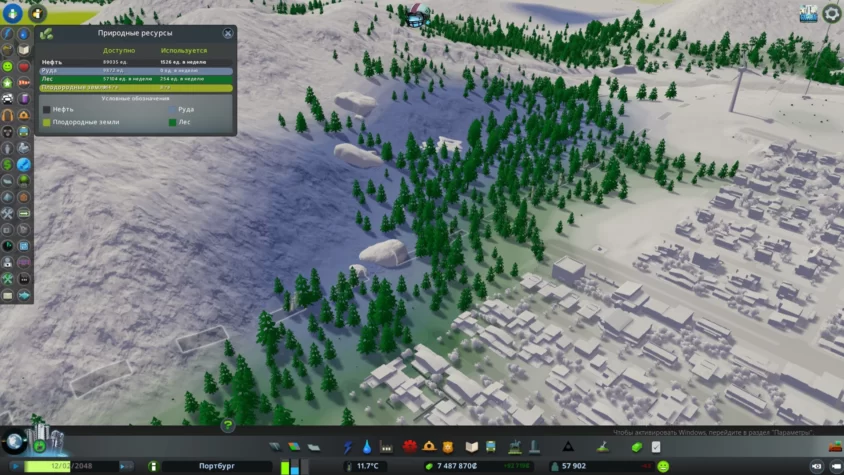Select the Руда resource row

click(136, 71)
